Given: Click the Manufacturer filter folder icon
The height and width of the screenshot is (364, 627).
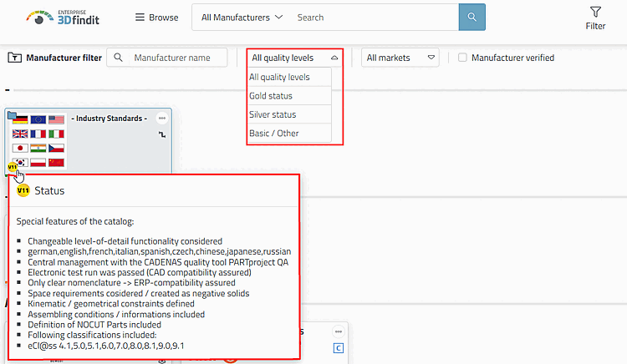Looking at the screenshot, I should pyautogui.click(x=14, y=58).
